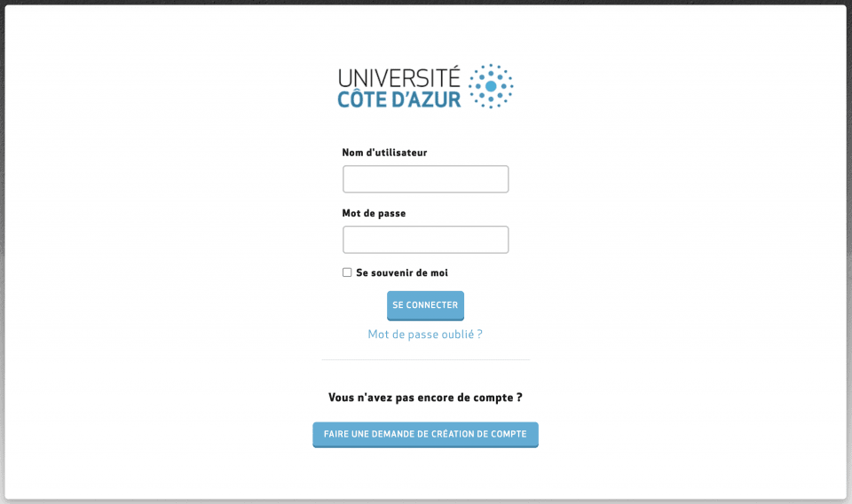Image resolution: width=852 pixels, height=504 pixels.
Task: Click the Vous n'avez pas encore de compte heading
Action: click(x=425, y=398)
